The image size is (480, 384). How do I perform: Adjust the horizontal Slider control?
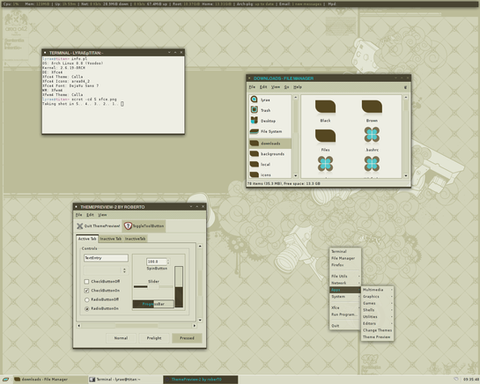[x=153, y=286]
